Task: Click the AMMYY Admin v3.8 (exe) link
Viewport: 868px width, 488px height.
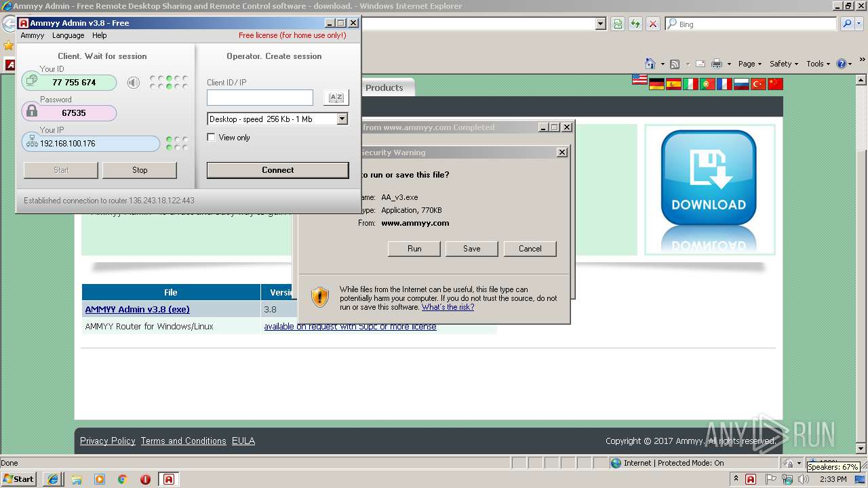Action: point(137,310)
